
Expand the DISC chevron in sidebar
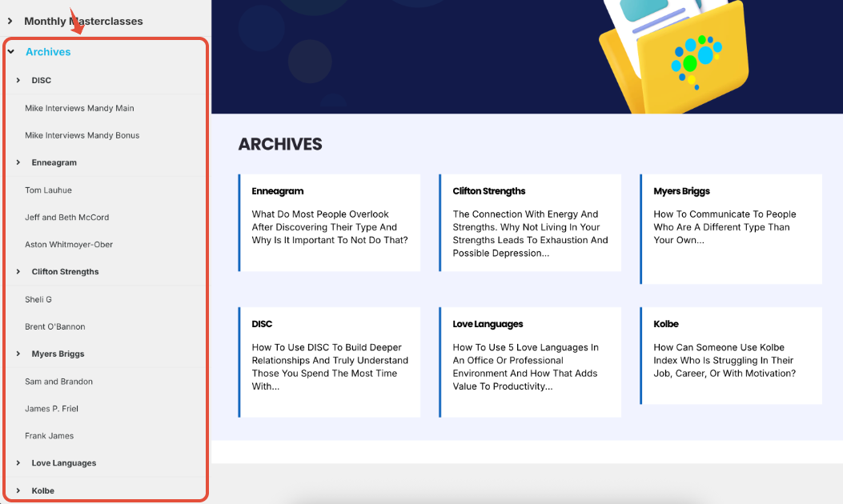(x=18, y=80)
